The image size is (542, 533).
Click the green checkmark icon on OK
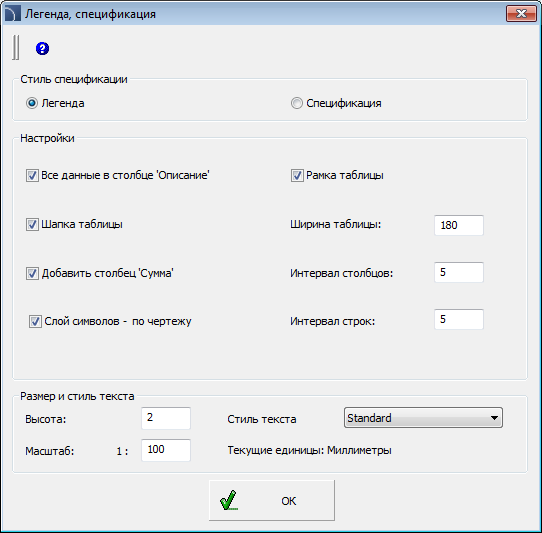coord(228,500)
